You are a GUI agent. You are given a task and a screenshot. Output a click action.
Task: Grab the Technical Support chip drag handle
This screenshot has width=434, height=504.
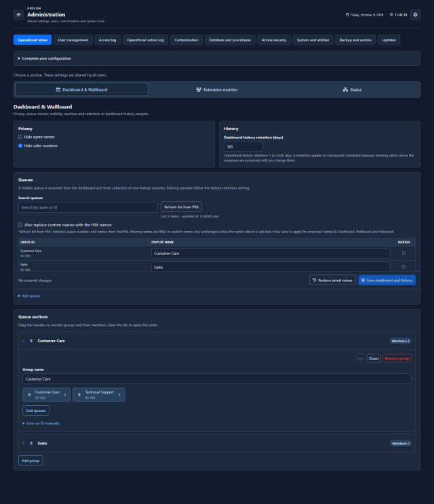click(79, 395)
